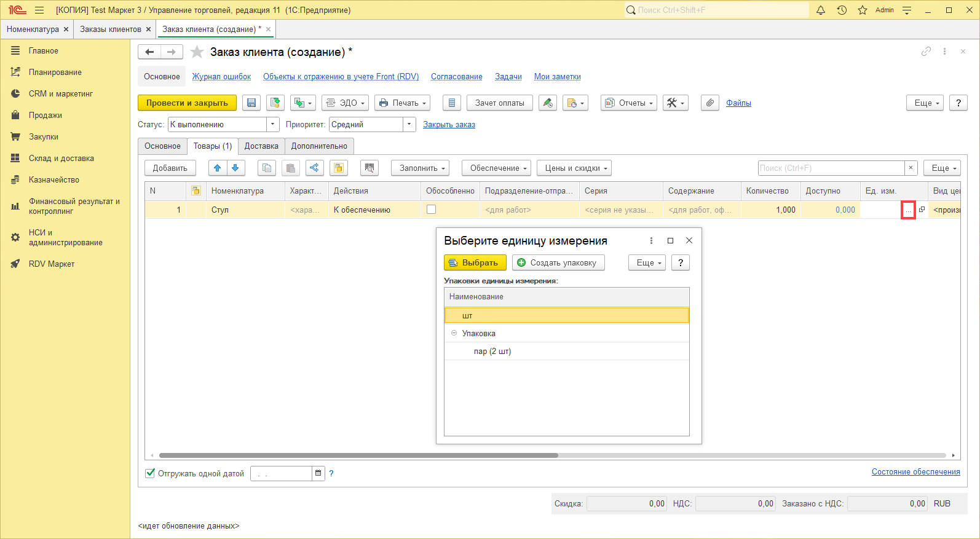Click the horizontal scrollbar of goods table
The width and height of the screenshot is (980, 539).
pos(358,455)
